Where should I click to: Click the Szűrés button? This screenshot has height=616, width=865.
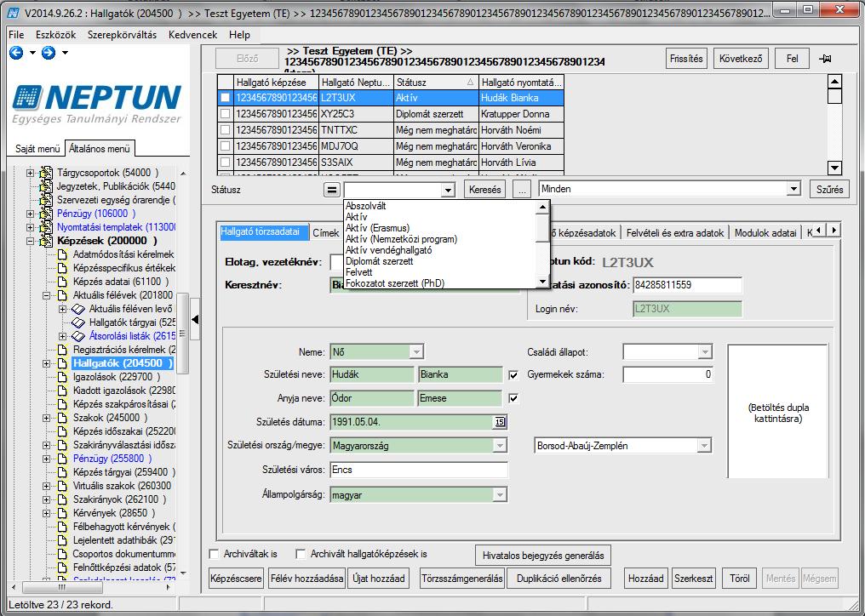(x=830, y=190)
